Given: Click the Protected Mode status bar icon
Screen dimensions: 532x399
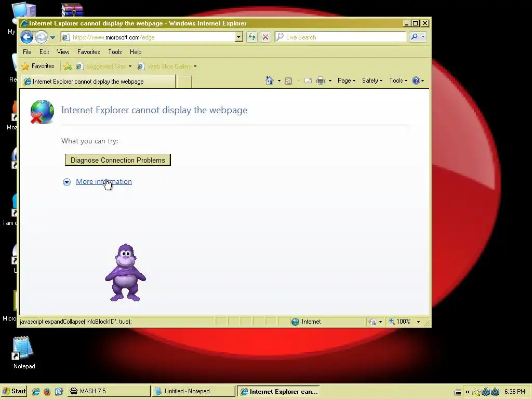Looking at the screenshot, I should point(373,322).
